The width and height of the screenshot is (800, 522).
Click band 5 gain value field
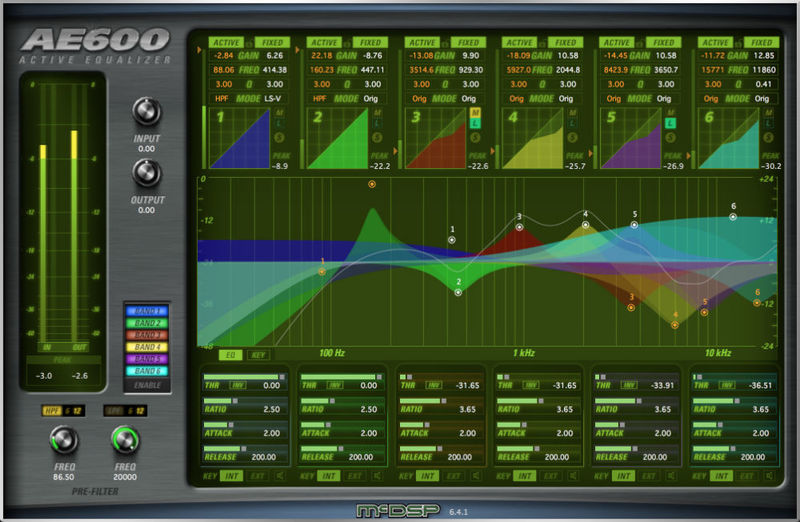615,55
